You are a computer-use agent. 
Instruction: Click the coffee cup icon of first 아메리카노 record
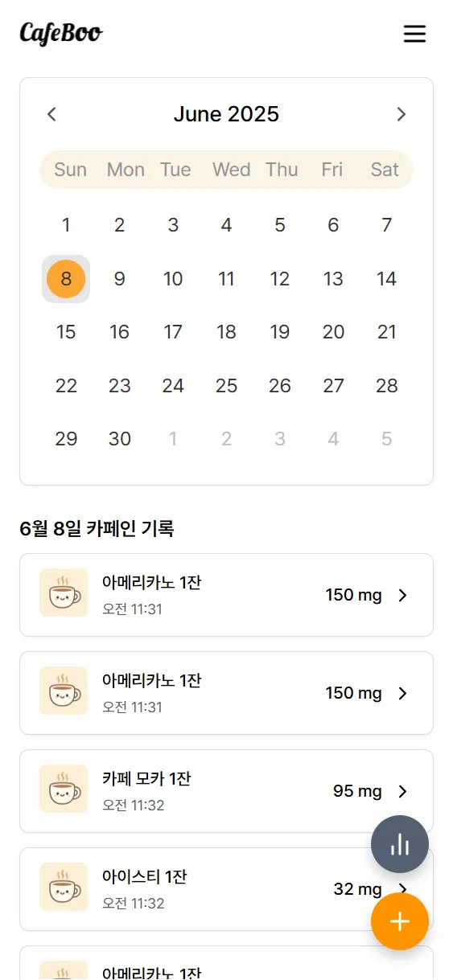click(64, 595)
